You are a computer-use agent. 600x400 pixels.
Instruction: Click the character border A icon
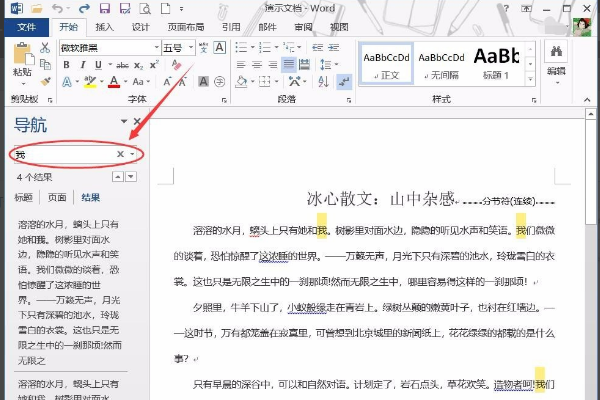point(220,47)
